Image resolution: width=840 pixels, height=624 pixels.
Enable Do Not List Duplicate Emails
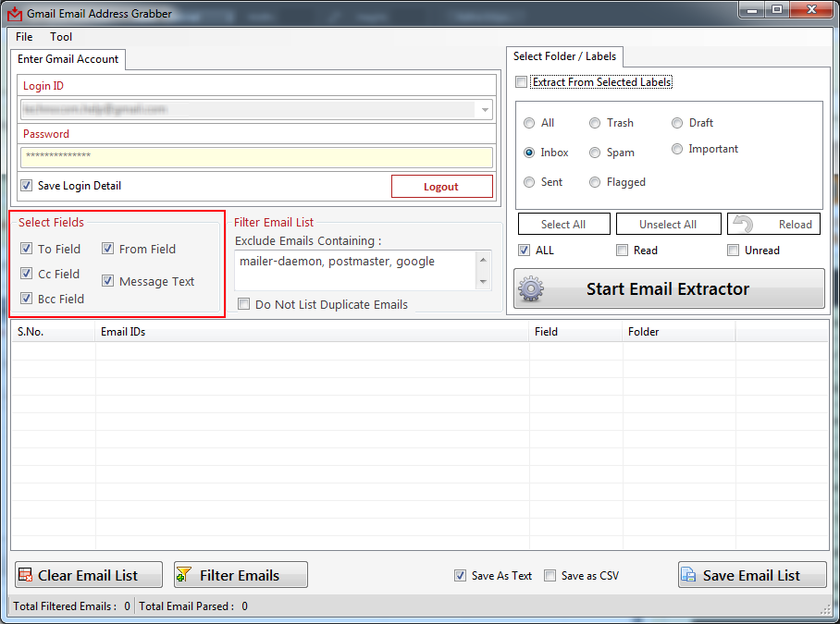(243, 304)
